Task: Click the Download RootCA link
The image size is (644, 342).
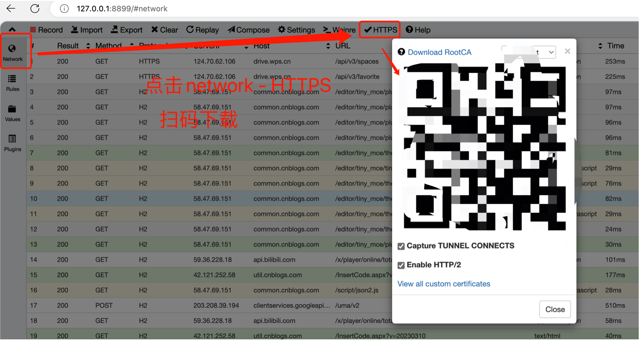Action: [439, 52]
